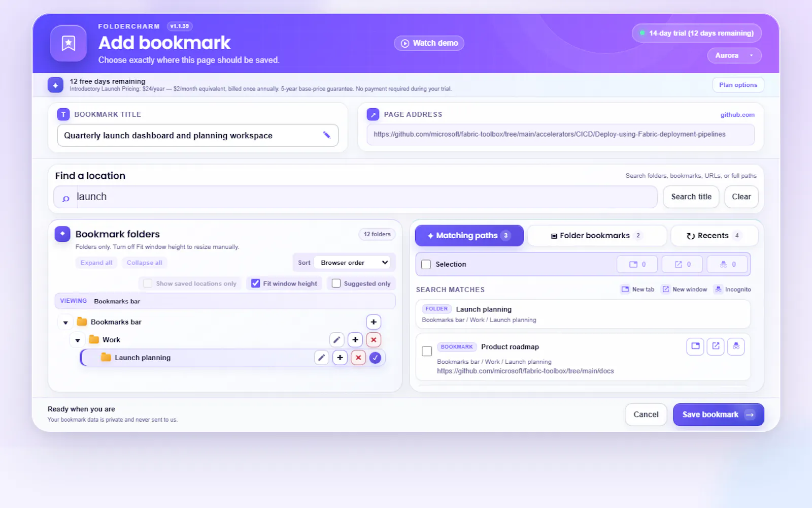Toggle the Selection select-all checkbox
The image size is (812, 508).
coord(426,264)
